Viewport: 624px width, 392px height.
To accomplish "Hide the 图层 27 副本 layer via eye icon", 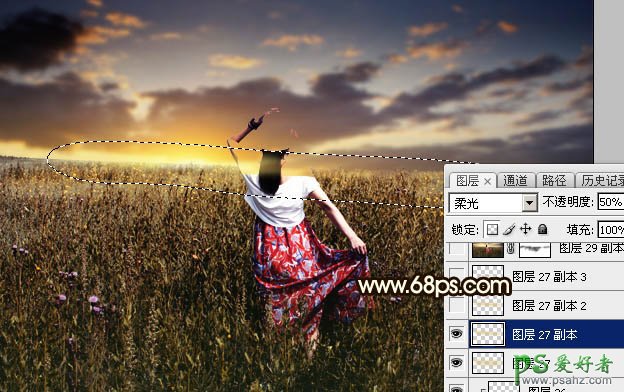I will pos(456,334).
